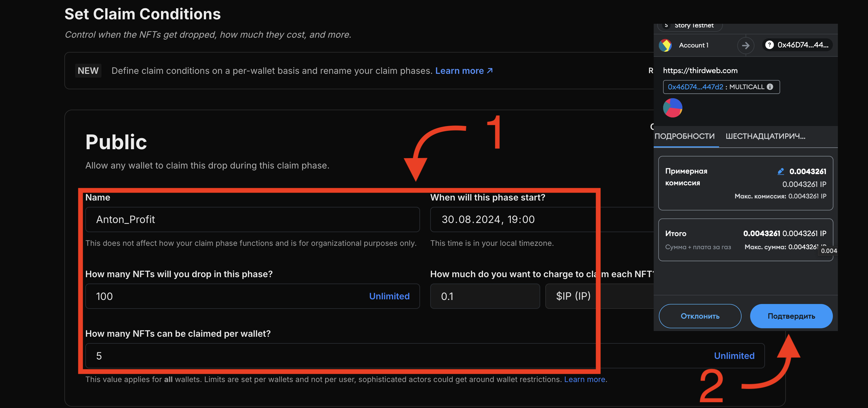Click the per-wallet claim input showing 5
Viewport: 868px width, 408px height.
click(x=424, y=355)
